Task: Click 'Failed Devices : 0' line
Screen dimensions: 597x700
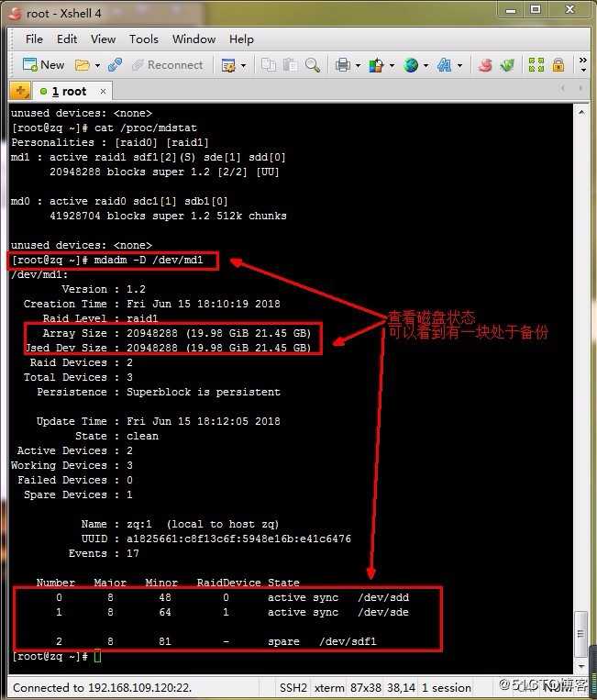Action: [75, 480]
